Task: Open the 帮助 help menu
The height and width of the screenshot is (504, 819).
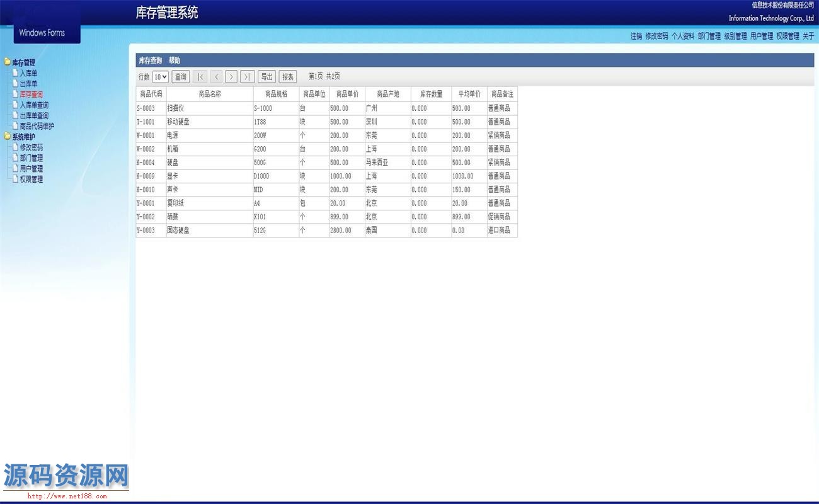Action: [175, 60]
